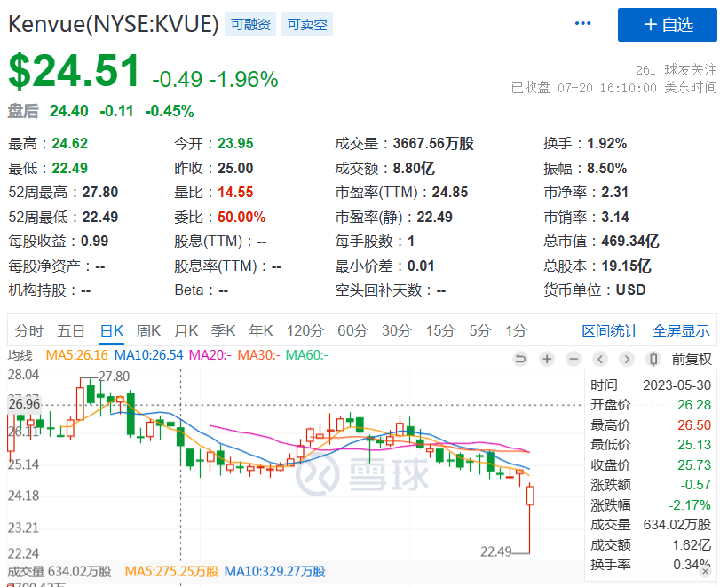
Task: Click tooltip date 2023-05-30
Action: coord(677,385)
